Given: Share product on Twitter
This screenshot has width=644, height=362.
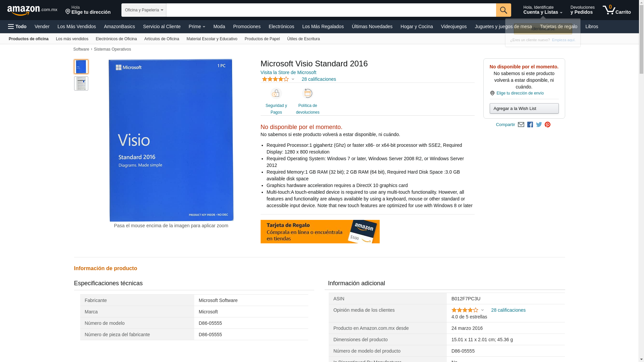Looking at the screenshot, I should (x=539, y=125).
